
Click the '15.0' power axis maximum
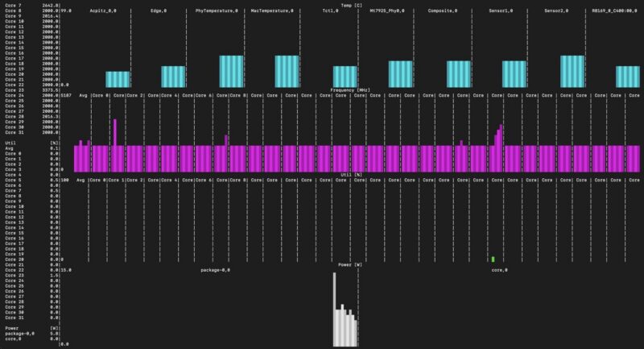click(x=66, y=270)
